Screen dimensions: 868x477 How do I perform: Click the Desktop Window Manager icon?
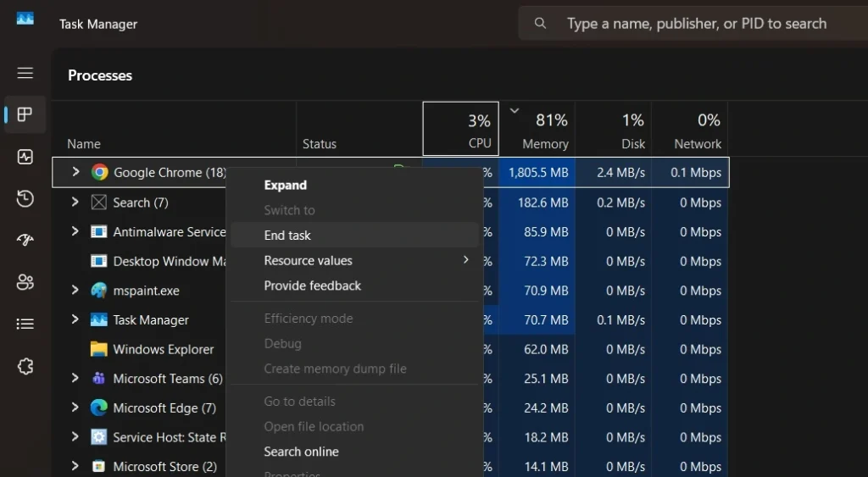98,261
